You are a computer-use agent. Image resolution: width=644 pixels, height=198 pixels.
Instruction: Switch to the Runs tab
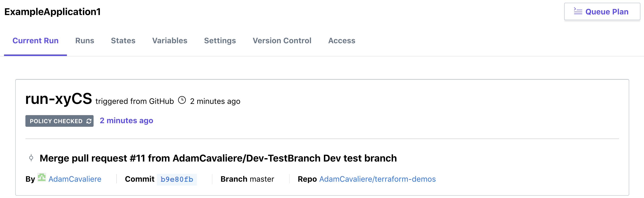point(84,40)
